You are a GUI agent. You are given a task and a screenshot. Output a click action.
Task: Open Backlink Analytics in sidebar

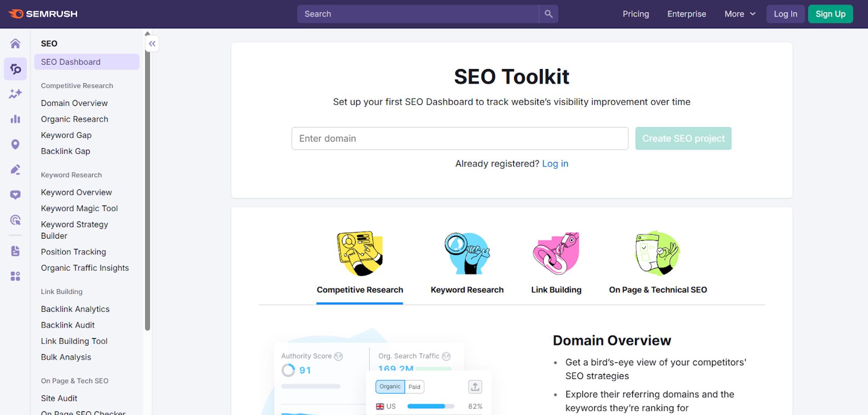pyautogui.click(x=75, y=309)
